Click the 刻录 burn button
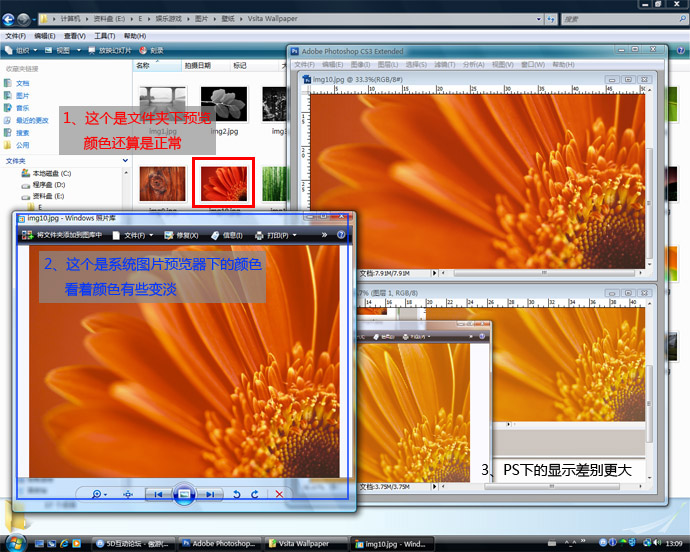 tap(151, 51)
